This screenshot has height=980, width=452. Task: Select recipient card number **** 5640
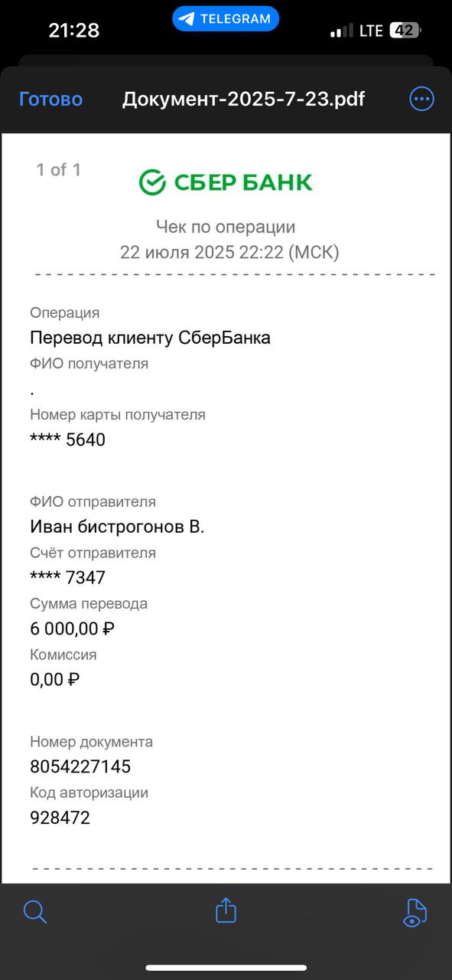(x=67, y=439)
